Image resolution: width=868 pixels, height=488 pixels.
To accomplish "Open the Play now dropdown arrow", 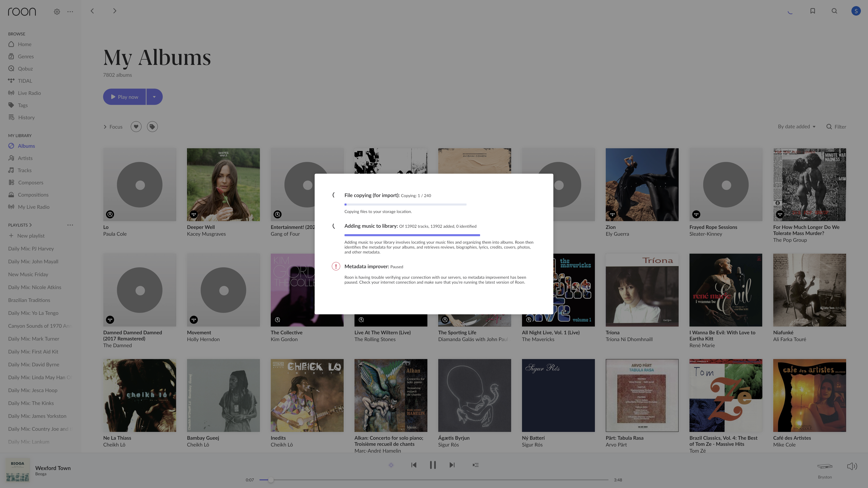I will tap(154, 97).
